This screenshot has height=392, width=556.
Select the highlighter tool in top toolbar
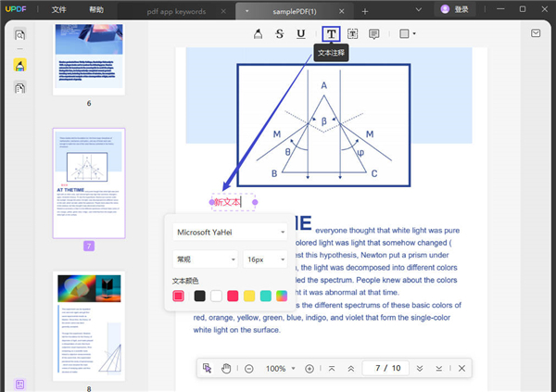pyautogui.click(x=258, y=34)
